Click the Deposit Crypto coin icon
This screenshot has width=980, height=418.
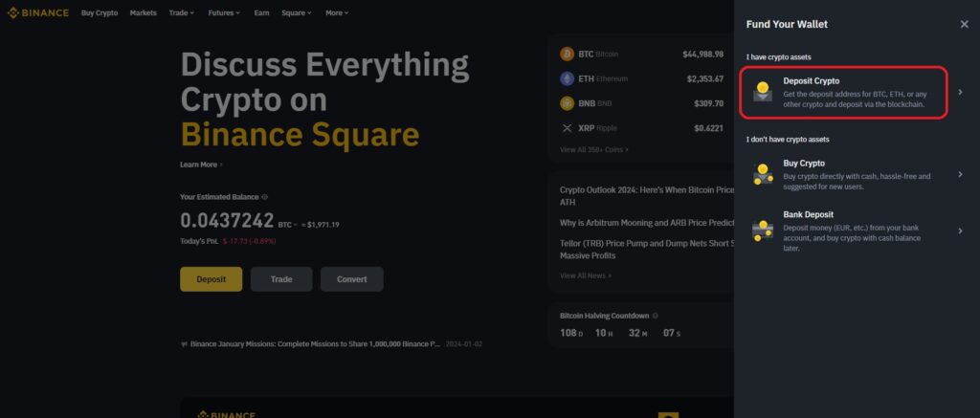pyautogui.click(x=763, y=92)
